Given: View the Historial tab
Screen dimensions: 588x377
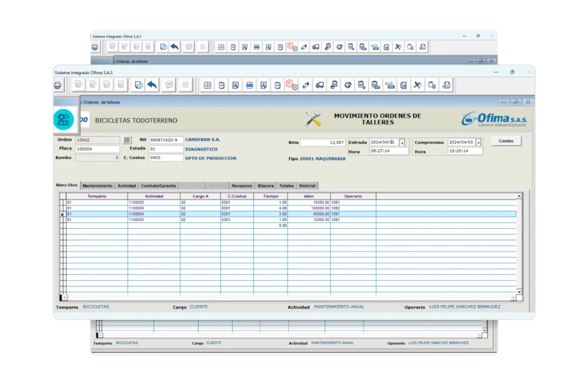Looking at the screenshot, I should click(307, 186).
